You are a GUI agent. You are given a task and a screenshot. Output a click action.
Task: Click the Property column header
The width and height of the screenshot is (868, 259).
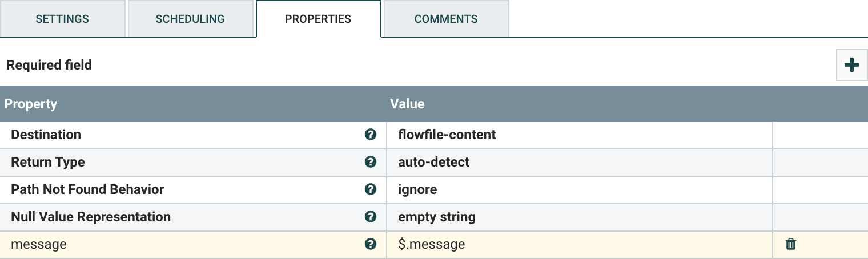pos(31,104)
